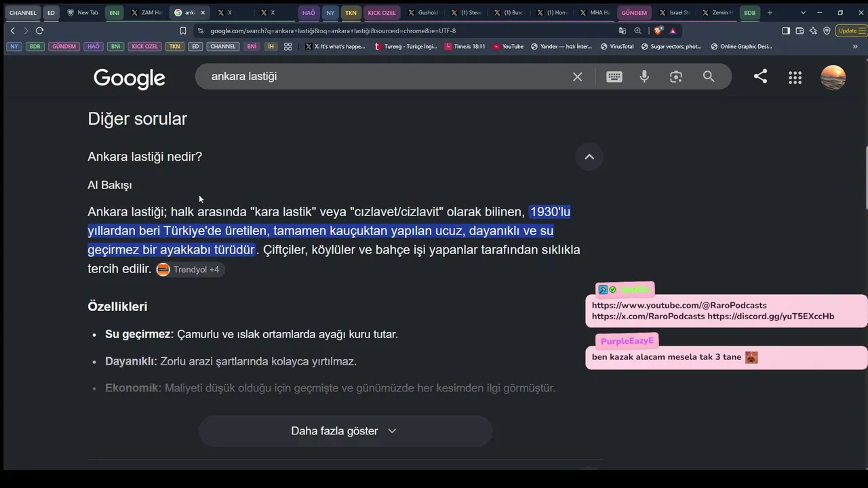This screenshot has width=868, height=488.
Task: Open the Online Graphic Desi... bookmark
Action: [741, 46]
